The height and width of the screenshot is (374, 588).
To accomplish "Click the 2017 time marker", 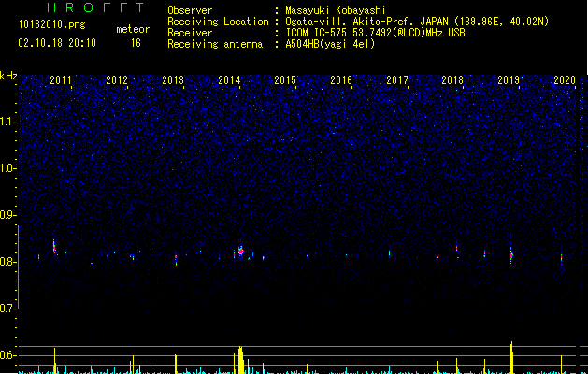I will point(397,80).
